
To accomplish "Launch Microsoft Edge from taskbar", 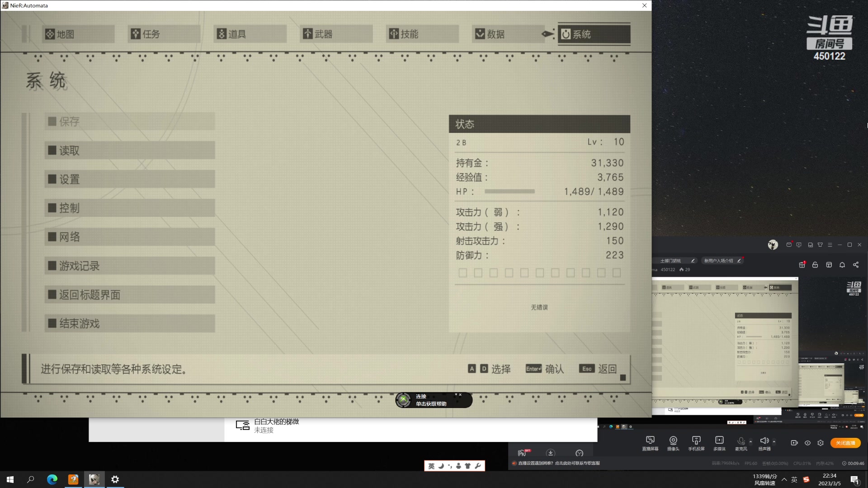I will (x=52, y=479).
